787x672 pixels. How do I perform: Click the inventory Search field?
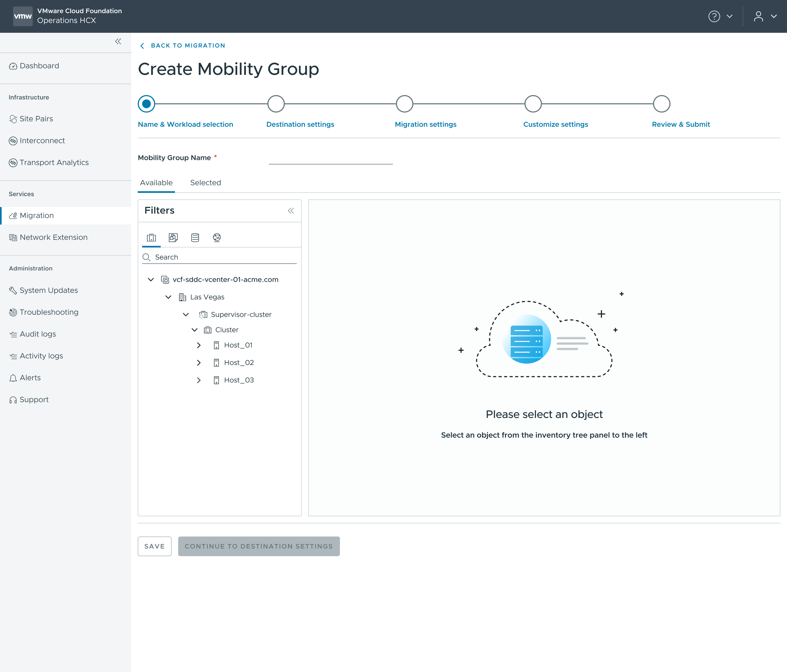[219, 257]
